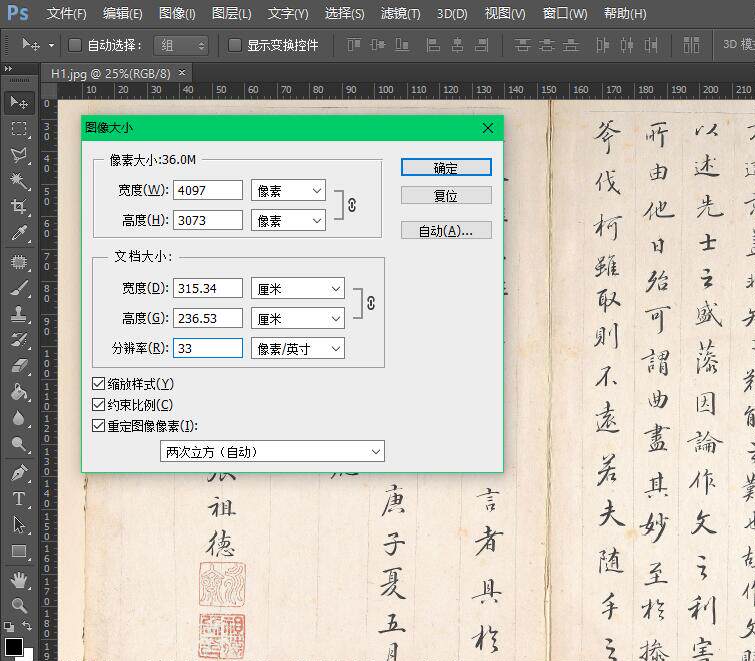The width and height of the screenshot is (755, 661).
Task: Click the 确定 button
Action: [446, 168]
